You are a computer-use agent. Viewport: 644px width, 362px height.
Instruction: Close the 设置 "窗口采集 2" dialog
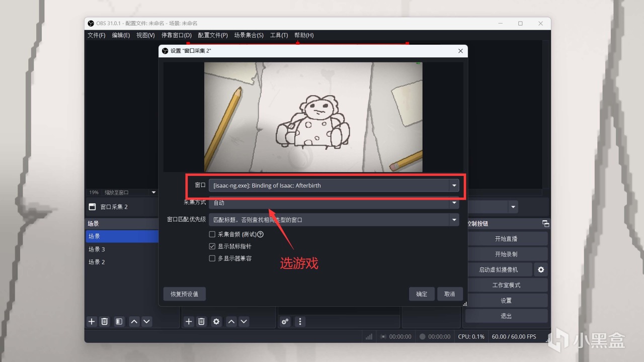(460, 51)
